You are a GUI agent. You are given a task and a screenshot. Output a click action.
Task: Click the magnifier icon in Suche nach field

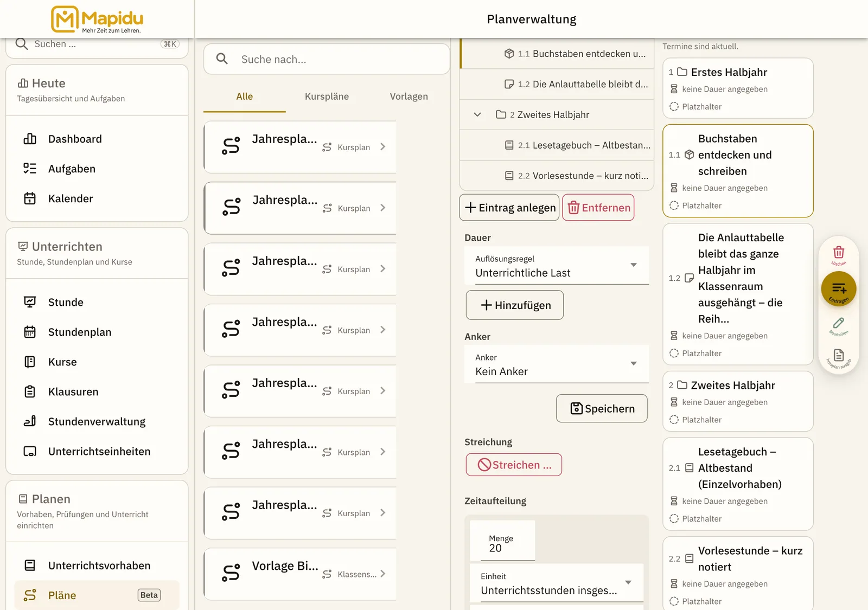coord(222,59)
